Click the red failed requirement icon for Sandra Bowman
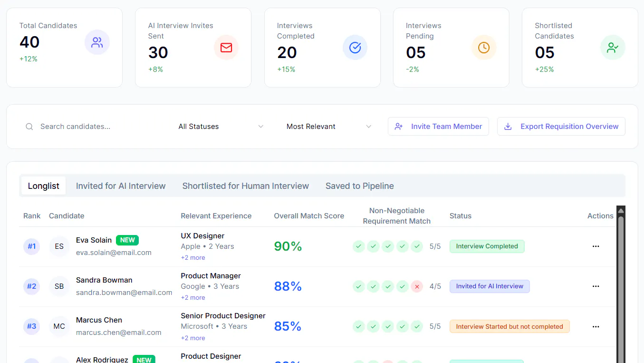644x363 pixels. pos(417,286)
